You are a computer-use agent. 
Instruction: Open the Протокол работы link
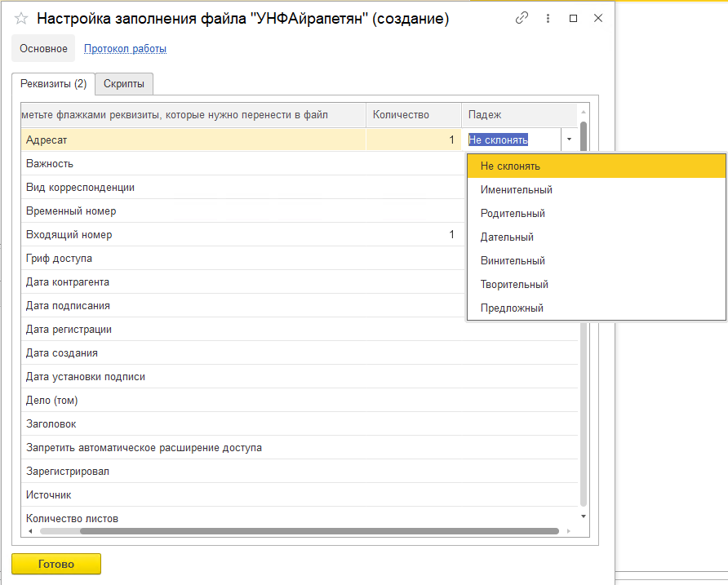(125, 49)
